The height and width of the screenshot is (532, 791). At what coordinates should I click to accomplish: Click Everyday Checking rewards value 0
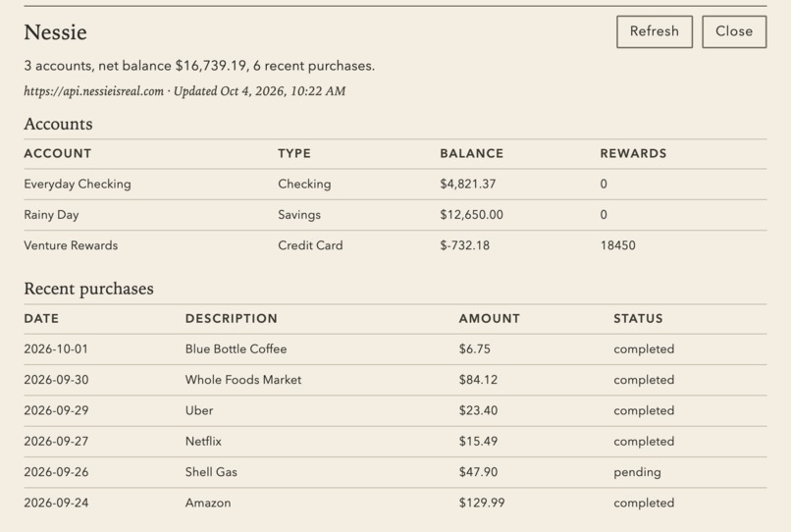pyautogui.click(x=604, y=185)
